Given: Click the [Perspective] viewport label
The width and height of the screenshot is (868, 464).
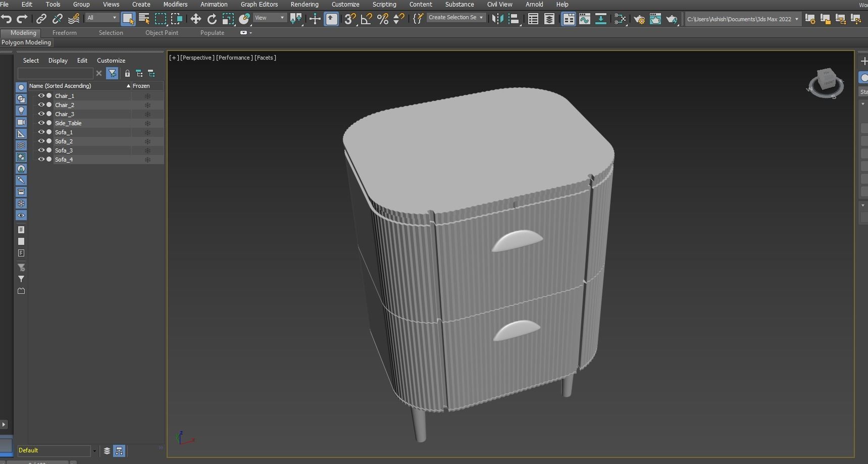Looking at the screenshot, I should (197, 58).
